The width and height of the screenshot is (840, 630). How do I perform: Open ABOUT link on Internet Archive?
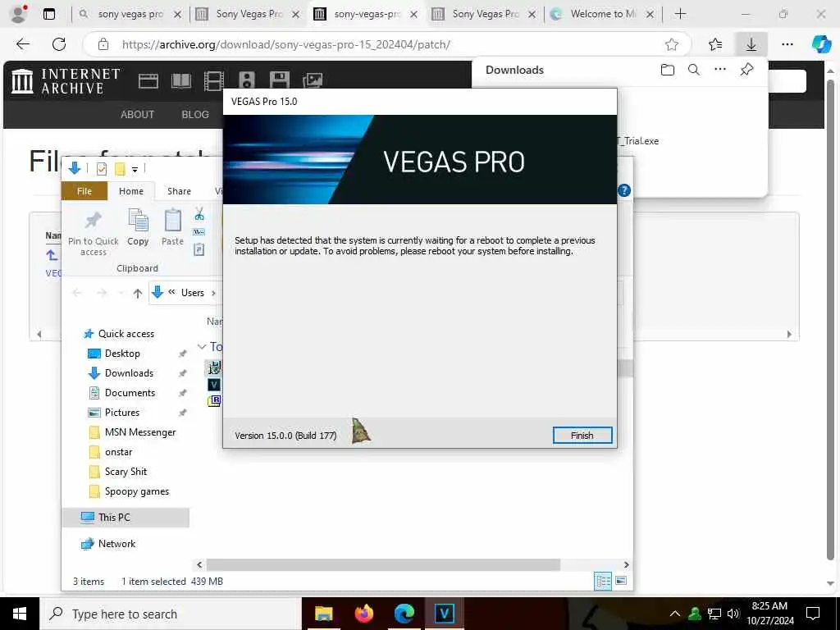click(137, 114)
